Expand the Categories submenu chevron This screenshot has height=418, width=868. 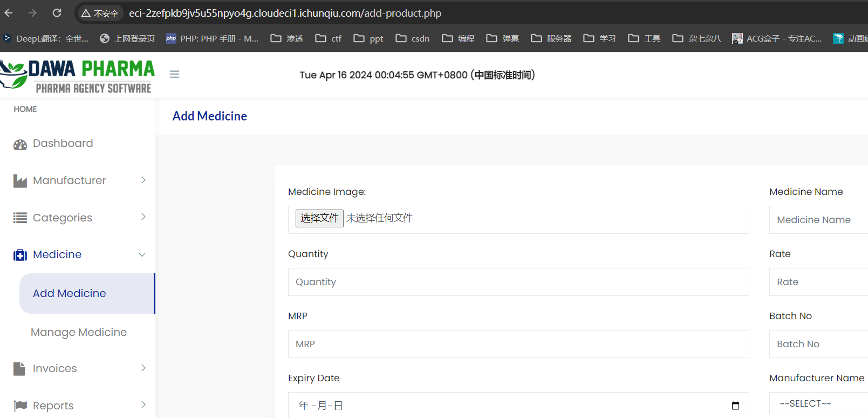(143, 217)
